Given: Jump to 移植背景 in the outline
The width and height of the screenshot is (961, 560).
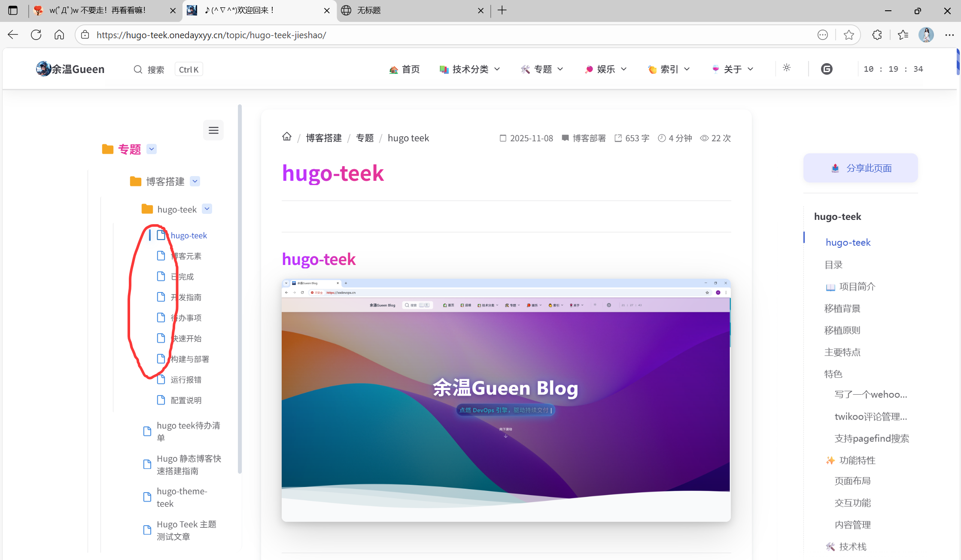Looking at the screenshot, I should point(842,308).
